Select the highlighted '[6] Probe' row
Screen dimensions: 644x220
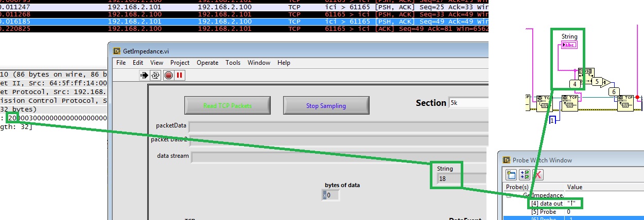[x=574, y=218]
